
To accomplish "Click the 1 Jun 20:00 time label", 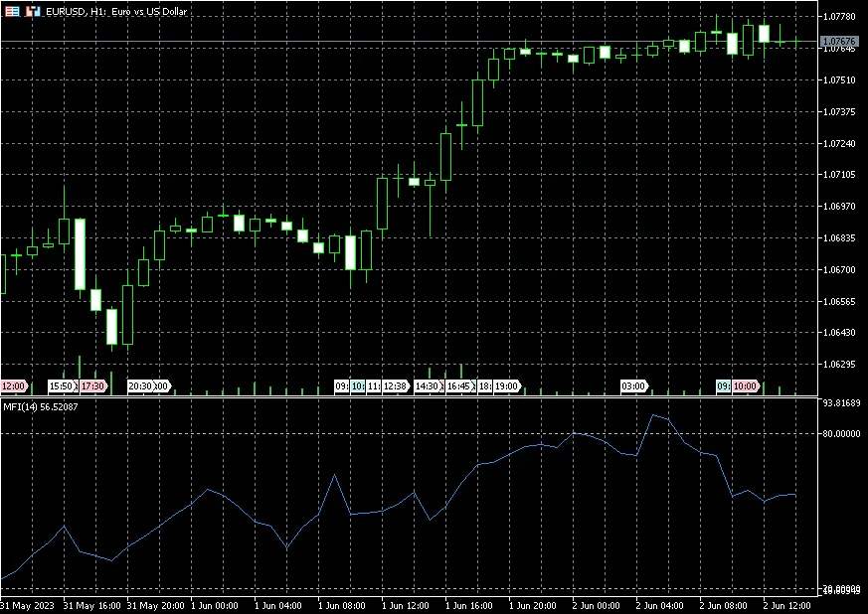I will (x=533, y=606).
